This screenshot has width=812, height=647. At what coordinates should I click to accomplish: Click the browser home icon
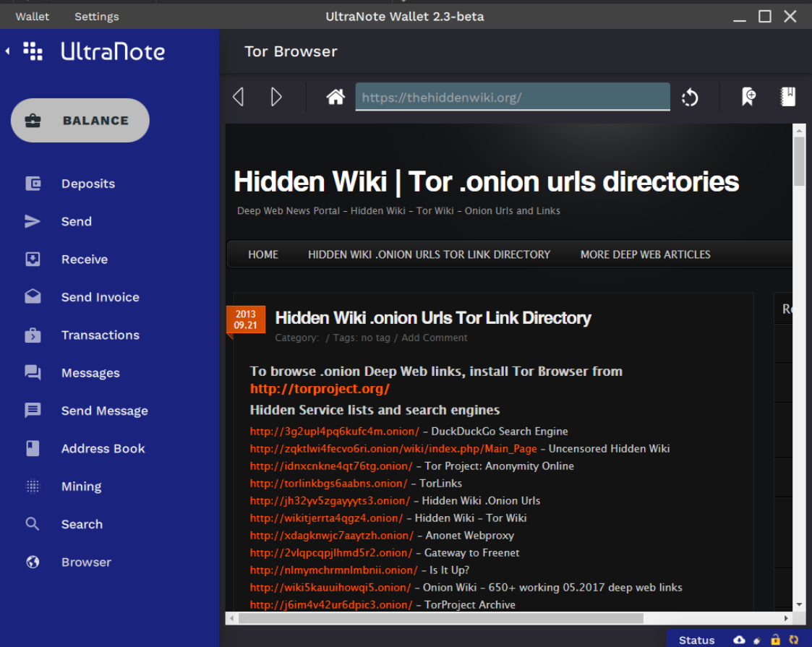pos(336,97)
